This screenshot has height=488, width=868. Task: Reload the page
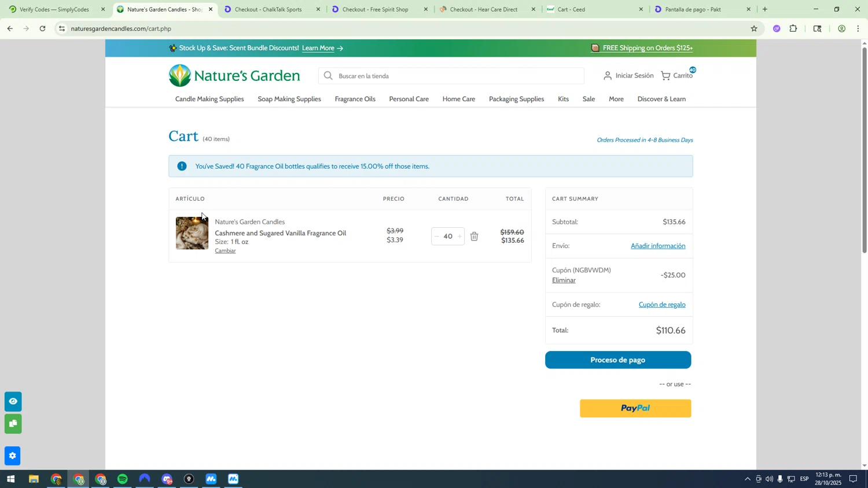coord(42,28)
